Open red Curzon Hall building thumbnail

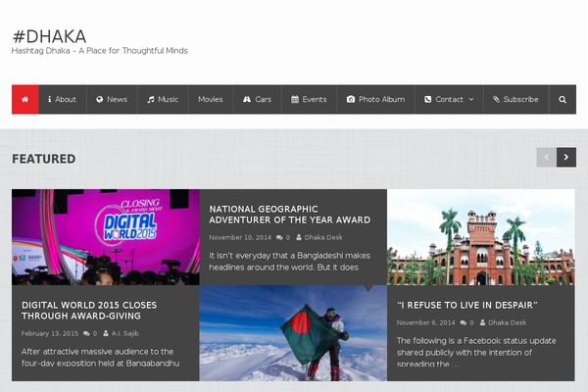(x=481, y=237)
